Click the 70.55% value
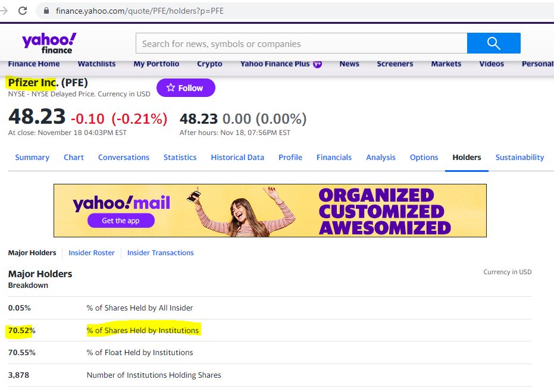Viewport: 554px width, 392px height. click(21, 352)
